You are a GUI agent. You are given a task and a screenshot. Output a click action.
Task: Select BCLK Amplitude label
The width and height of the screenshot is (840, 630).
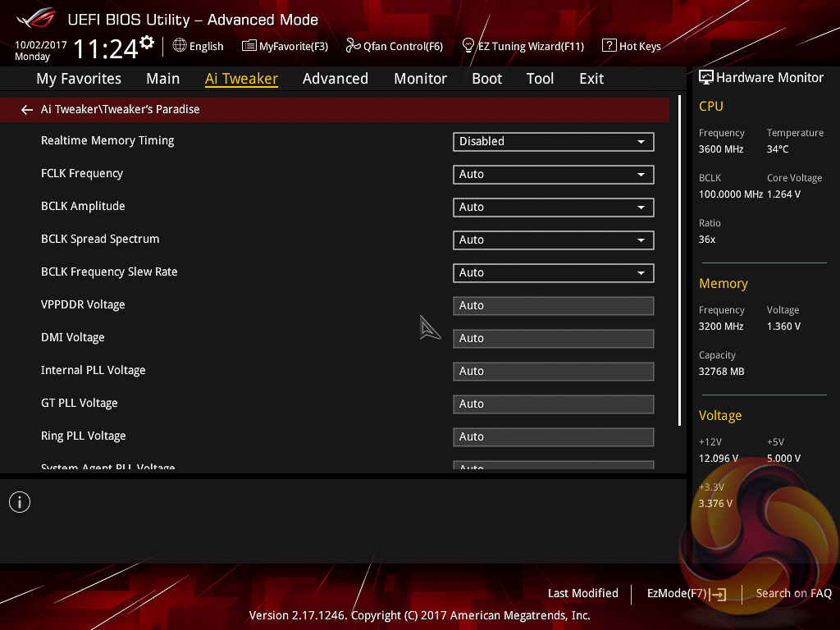(x=83, y=206)
